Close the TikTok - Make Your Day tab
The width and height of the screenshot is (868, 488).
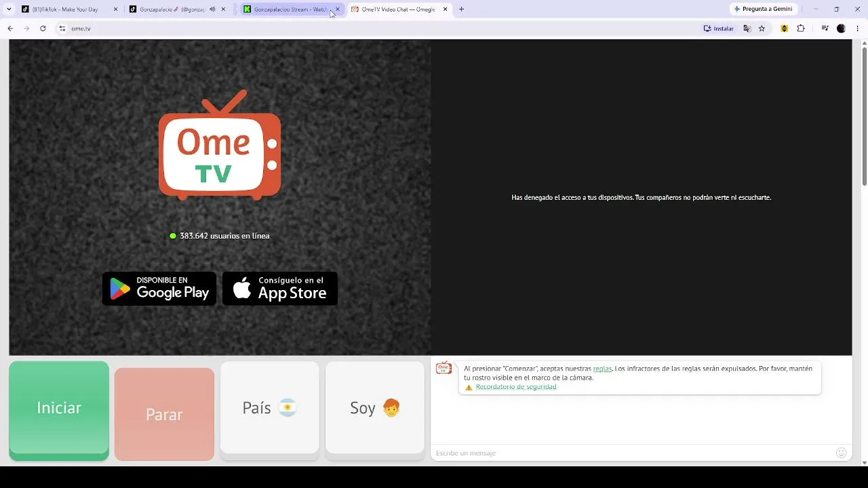(x=115, y=9)
